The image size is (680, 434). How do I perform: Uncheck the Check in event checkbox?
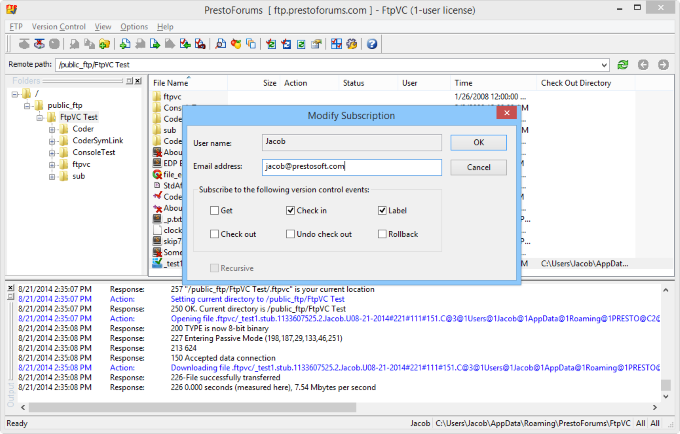[290, 210]
